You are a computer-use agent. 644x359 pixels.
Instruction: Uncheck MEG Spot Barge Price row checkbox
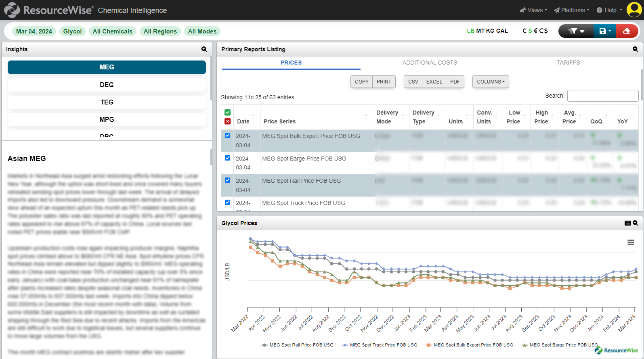227,158
